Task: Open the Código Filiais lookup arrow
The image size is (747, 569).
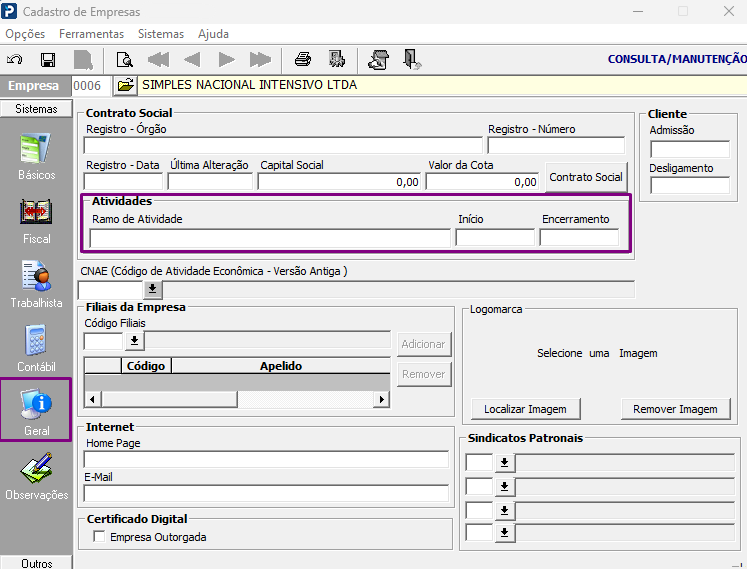Action: click(x=134, y=341)
